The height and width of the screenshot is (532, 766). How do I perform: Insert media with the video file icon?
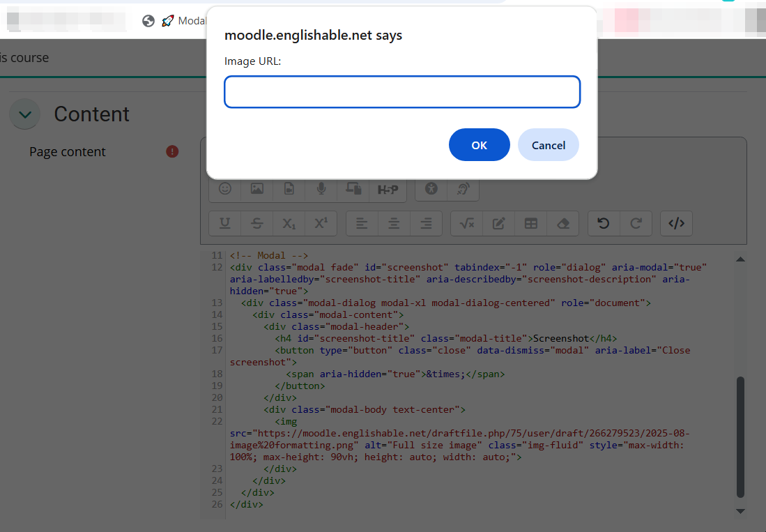tap(289, 188)
